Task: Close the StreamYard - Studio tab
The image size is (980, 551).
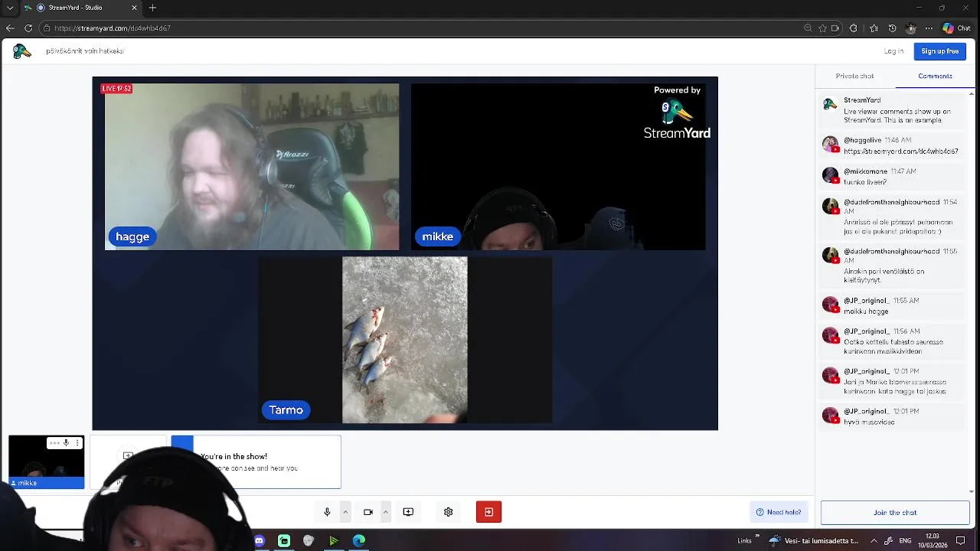Action: coord(135,8)
